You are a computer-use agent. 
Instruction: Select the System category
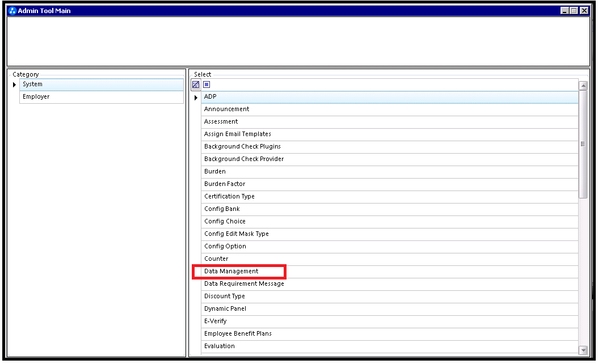102,84
